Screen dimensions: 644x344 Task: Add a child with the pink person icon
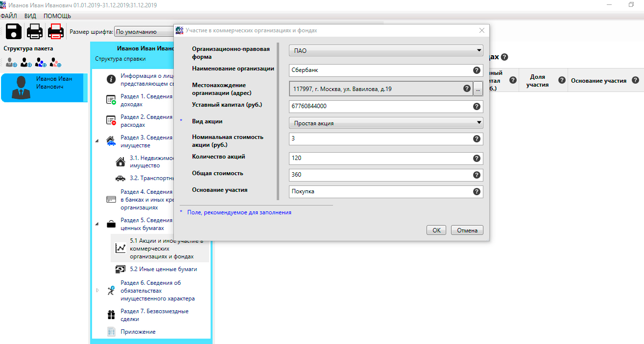pyautogui.click(x=55, y=63)
